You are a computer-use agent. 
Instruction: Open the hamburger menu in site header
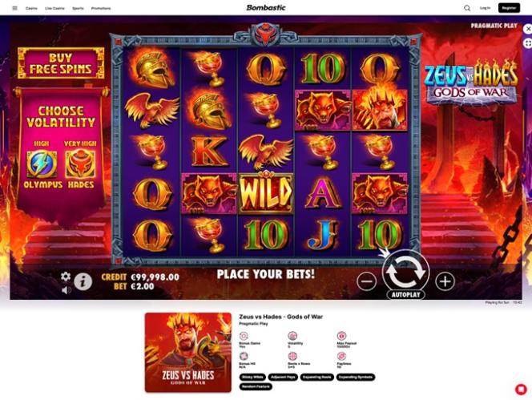click(x=14, y=8)
